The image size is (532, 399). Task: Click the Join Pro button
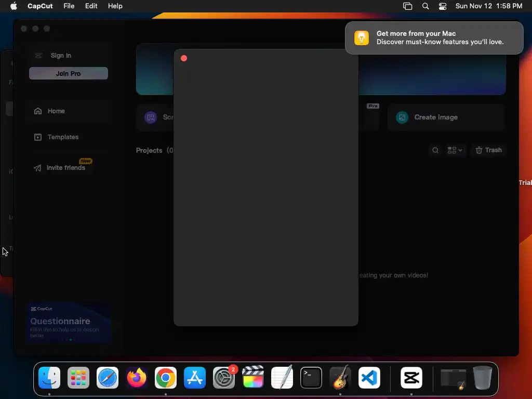[x=69, y=73]
